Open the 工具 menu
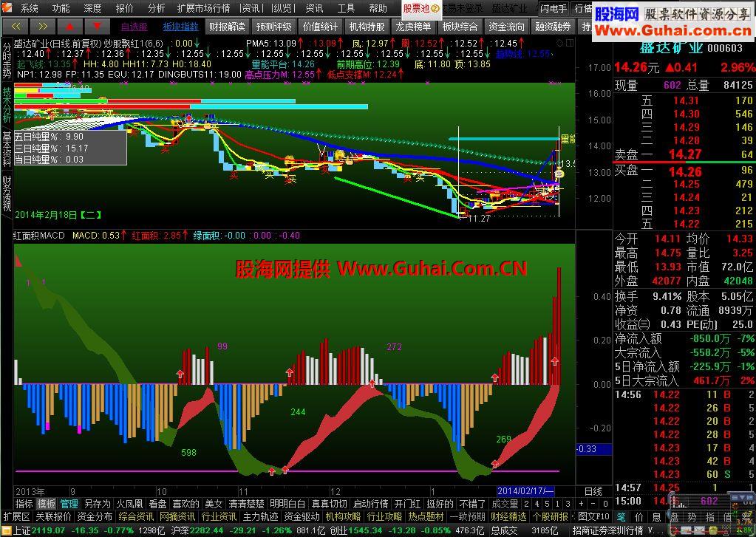756x537 pixels. tap(346, 8)
